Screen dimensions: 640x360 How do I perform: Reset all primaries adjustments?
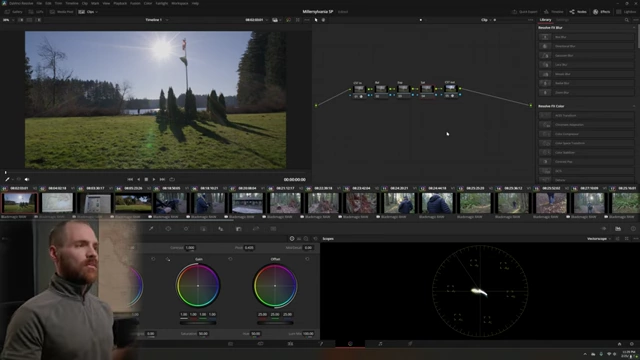315,239
